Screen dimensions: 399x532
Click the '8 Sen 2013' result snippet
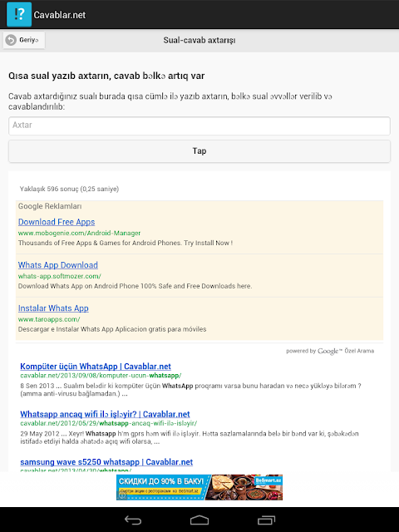coord(190,390)
